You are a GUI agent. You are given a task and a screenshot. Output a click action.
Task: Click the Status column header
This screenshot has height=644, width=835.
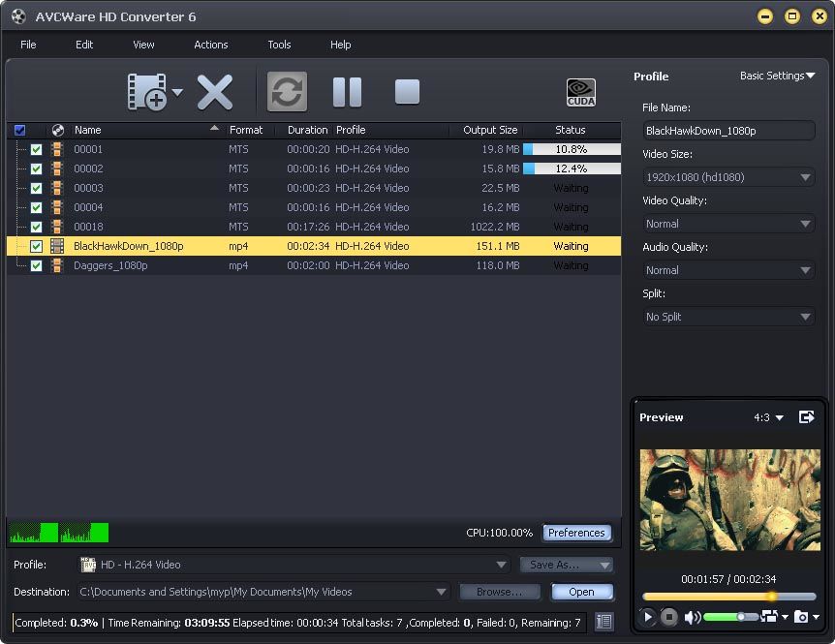571,130
